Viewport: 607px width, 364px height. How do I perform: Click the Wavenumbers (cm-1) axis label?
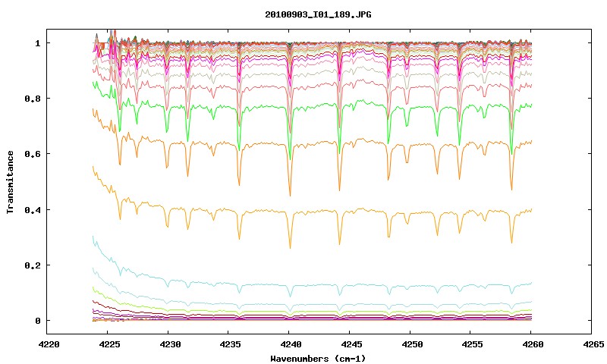318,359
